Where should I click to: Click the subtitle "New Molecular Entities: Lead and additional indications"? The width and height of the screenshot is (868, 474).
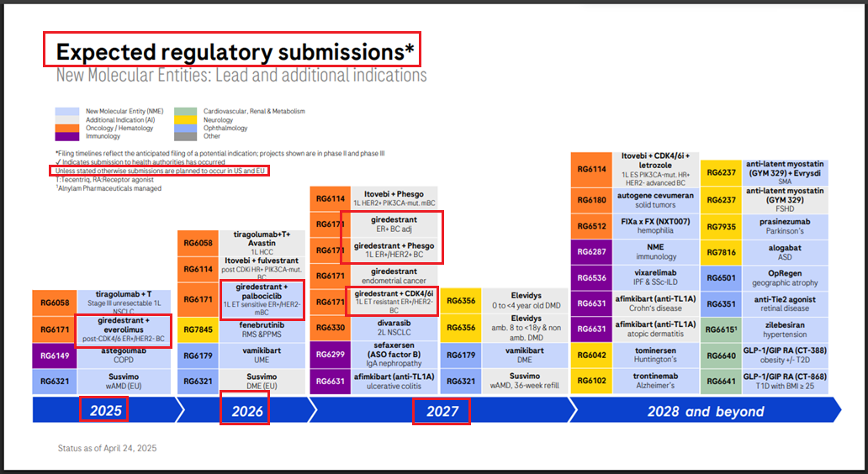point(241,76)
